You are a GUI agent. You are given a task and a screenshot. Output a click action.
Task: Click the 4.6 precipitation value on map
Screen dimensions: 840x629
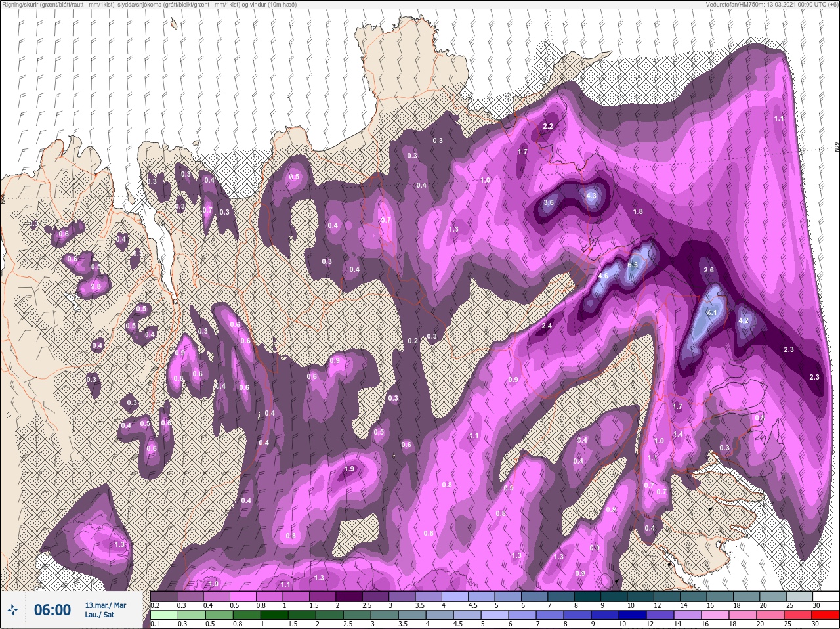pos(604,276)
